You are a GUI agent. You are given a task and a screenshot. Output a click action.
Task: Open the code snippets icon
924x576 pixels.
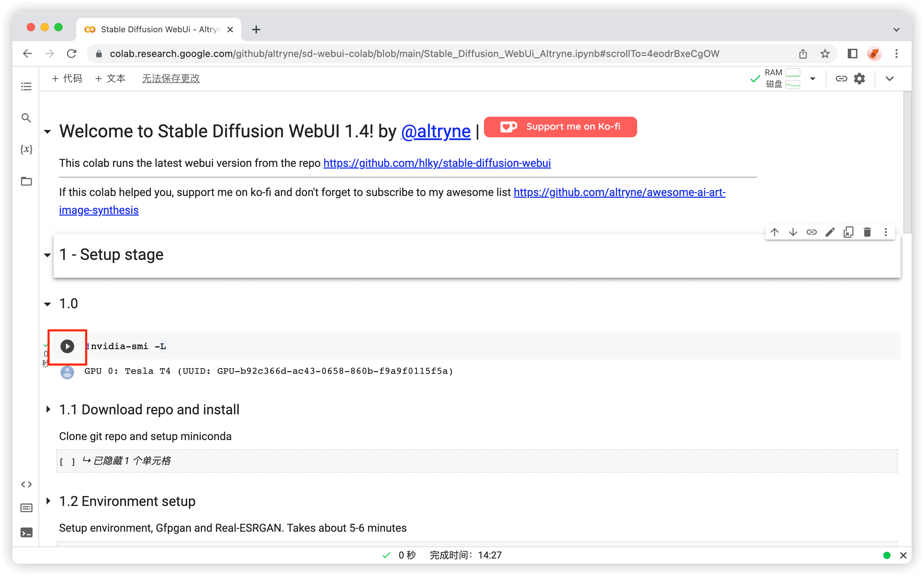click(26, 484)
